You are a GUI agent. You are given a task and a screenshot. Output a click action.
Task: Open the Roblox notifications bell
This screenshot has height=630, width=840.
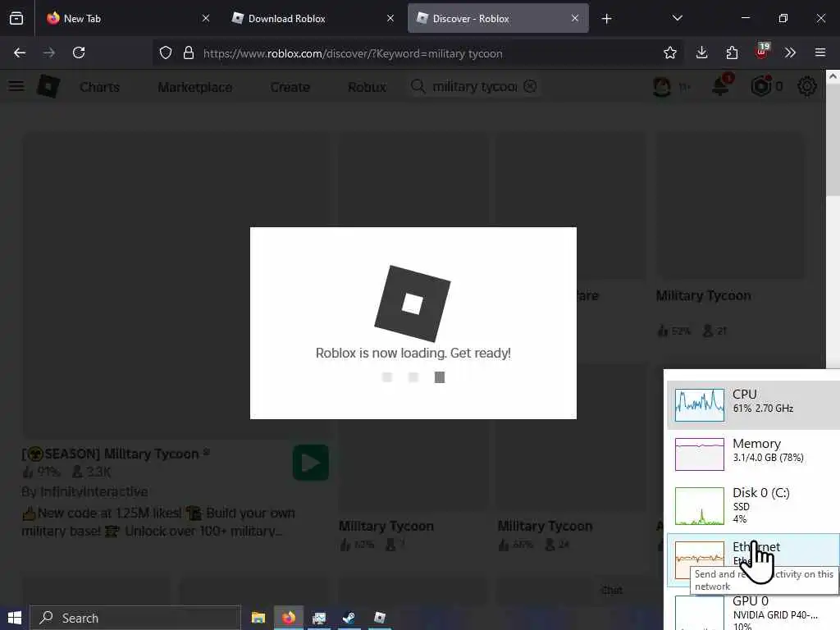coord(720,85)
